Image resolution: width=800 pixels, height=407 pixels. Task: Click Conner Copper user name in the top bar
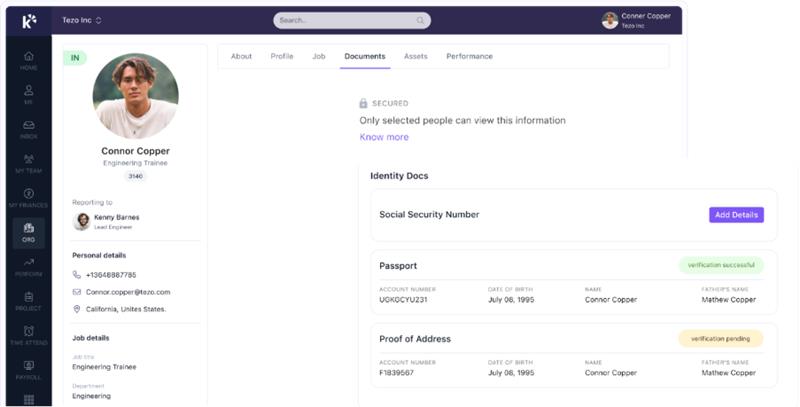pos(646,16)
